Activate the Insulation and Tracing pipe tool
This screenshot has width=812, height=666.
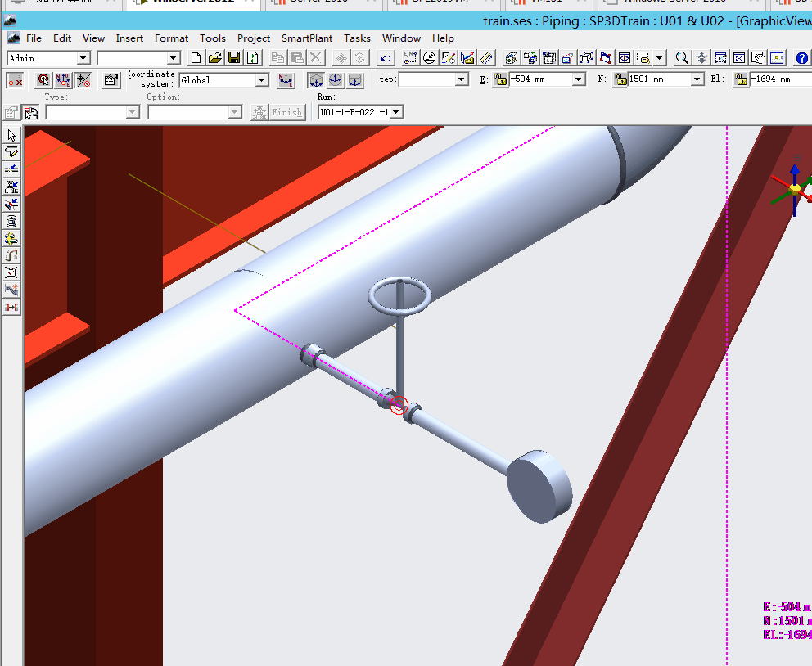pos(11,290)
